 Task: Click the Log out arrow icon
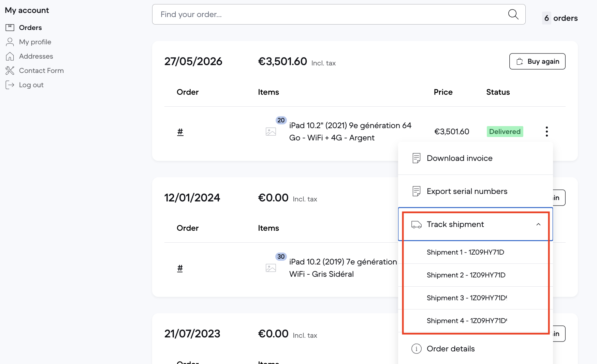(10, 85)
